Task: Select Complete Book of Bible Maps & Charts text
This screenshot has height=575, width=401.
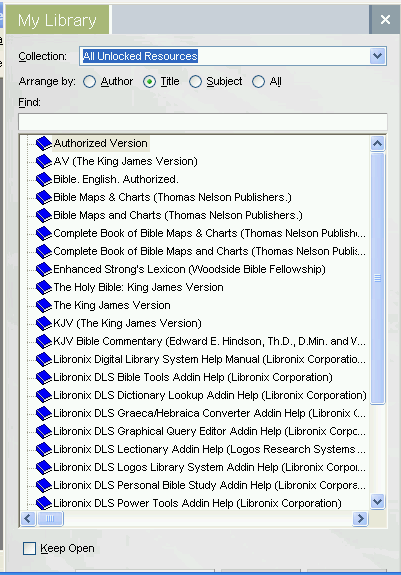Action: tap(210, 233)
